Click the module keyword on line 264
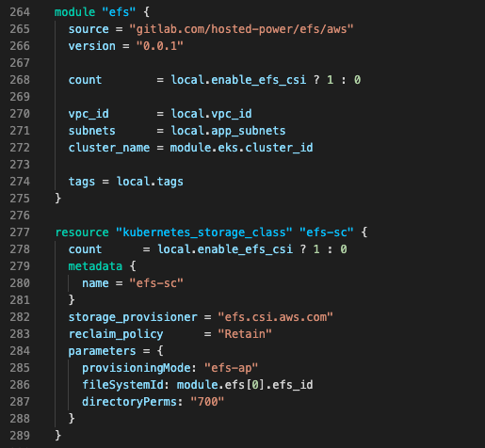This screenshot has width=485, height=448. 74,12
